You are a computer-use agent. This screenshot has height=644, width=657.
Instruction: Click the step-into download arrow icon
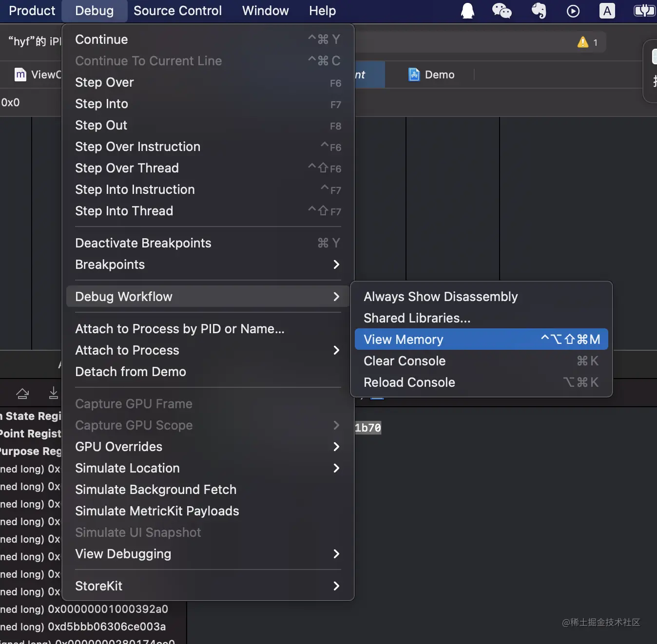(54, 393)
